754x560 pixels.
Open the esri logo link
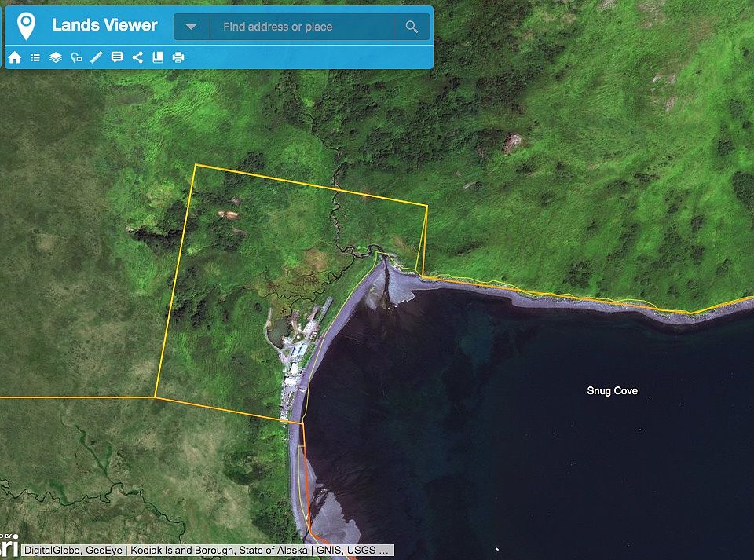point(9,546)
